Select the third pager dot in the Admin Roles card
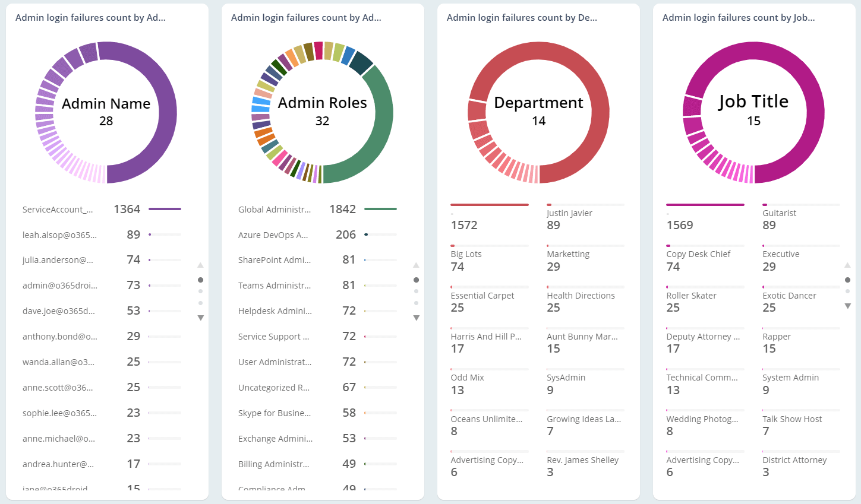Screen dimensions: 861x504 click(x=416, y=303)
